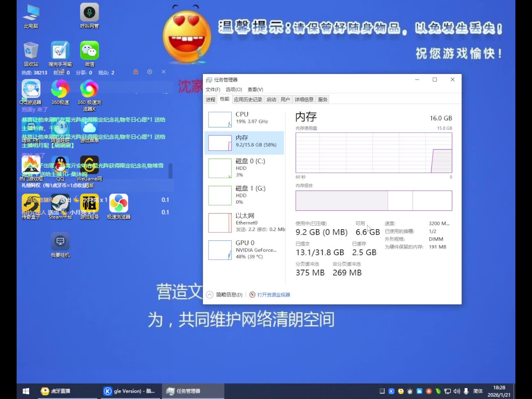Toggle the volume icon in system tray
The height and width of the screenshot is (399, 532).
point(457,391)
